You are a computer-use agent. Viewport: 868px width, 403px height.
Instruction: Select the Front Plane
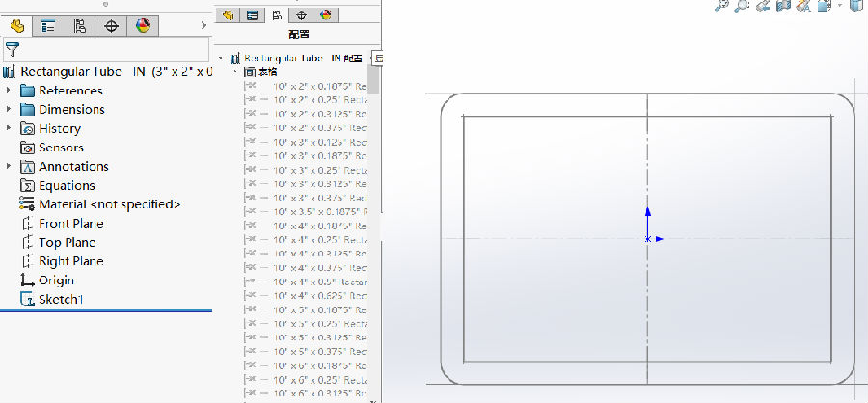63,223
